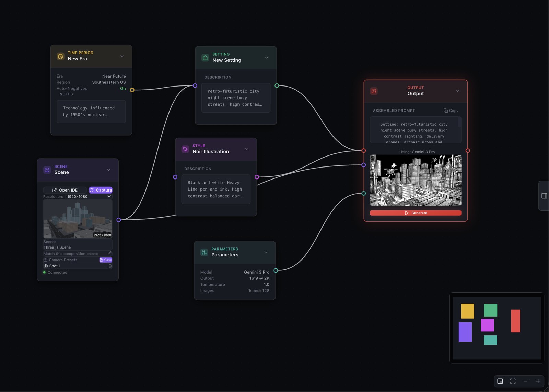Click the Setting node house icon
The image size is (549, 392).
pos(205,58)
